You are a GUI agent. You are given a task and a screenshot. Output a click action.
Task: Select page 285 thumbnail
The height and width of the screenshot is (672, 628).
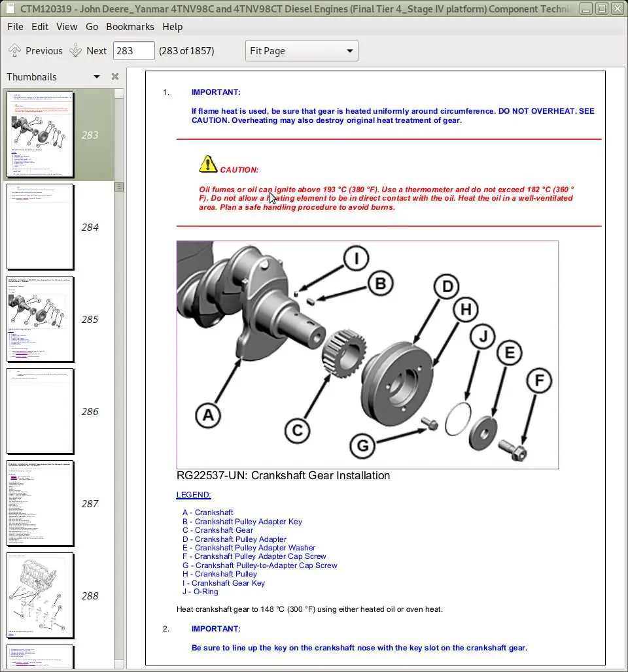pos(41,319)
